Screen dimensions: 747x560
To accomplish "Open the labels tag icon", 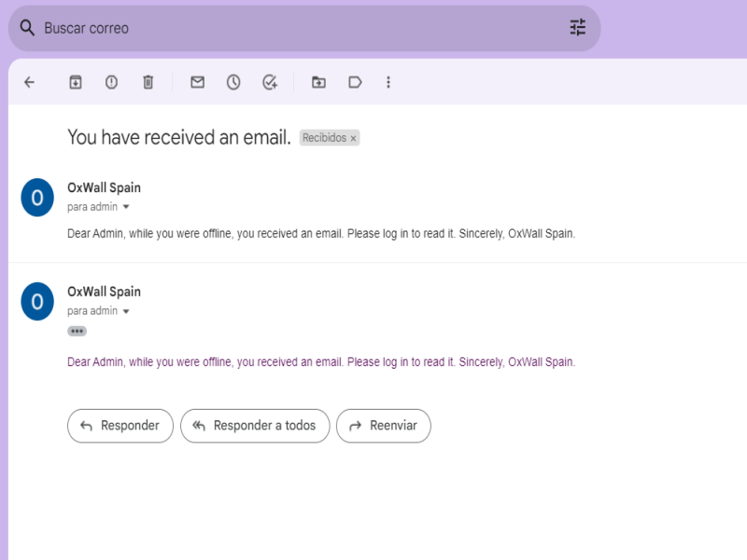I will point(355,82).
